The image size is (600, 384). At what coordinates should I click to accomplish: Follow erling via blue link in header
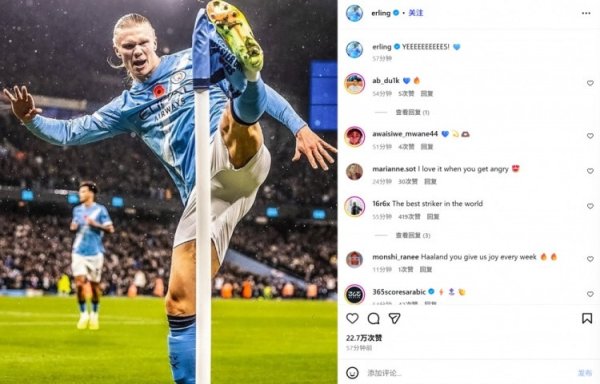[x=416, y=13]
